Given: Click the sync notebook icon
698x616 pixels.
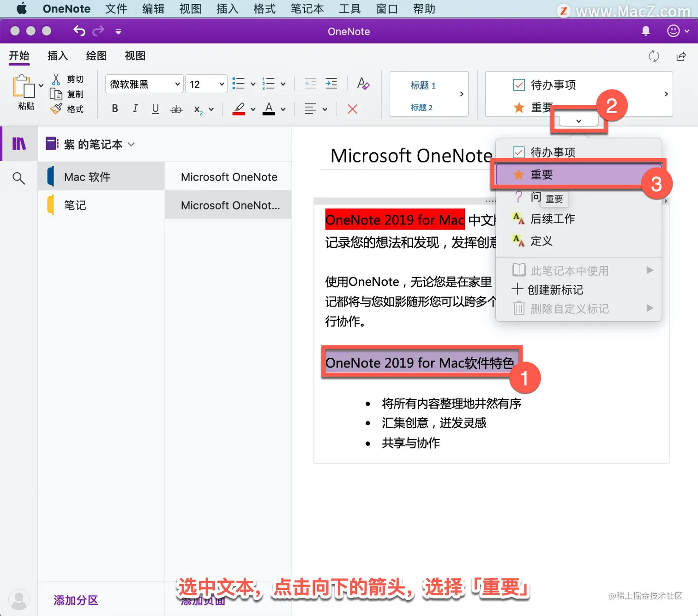Looking at the screenshot, I should click(654, 56).
